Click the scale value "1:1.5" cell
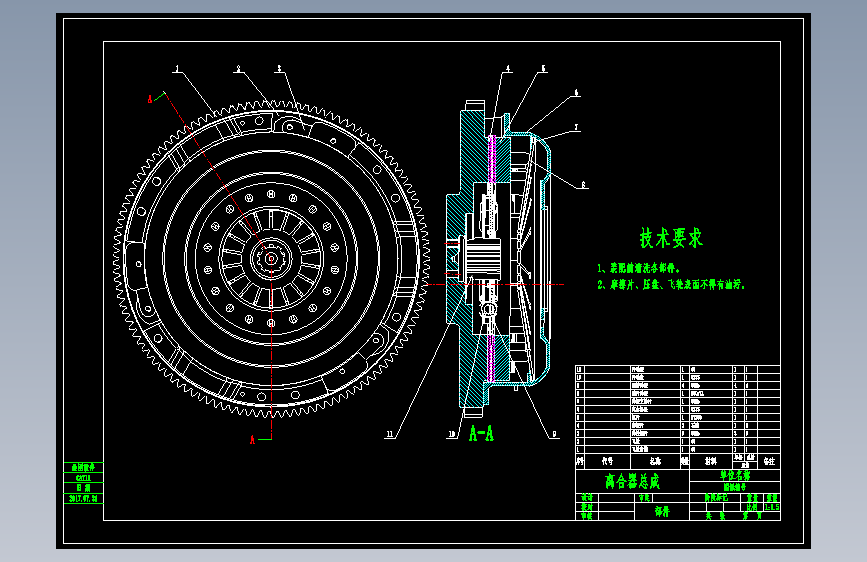867x562 pixels. pyautogui.click(x=772, y=507)
